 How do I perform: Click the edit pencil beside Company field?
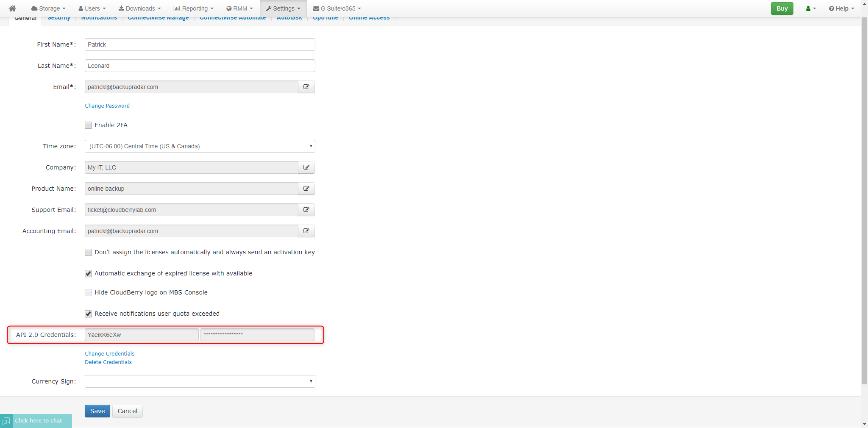tap(306, 167)
